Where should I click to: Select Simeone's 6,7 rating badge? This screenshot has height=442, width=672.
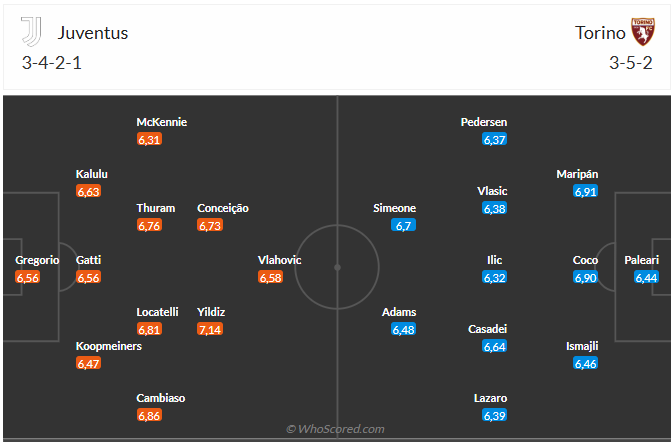pos(404,225)
